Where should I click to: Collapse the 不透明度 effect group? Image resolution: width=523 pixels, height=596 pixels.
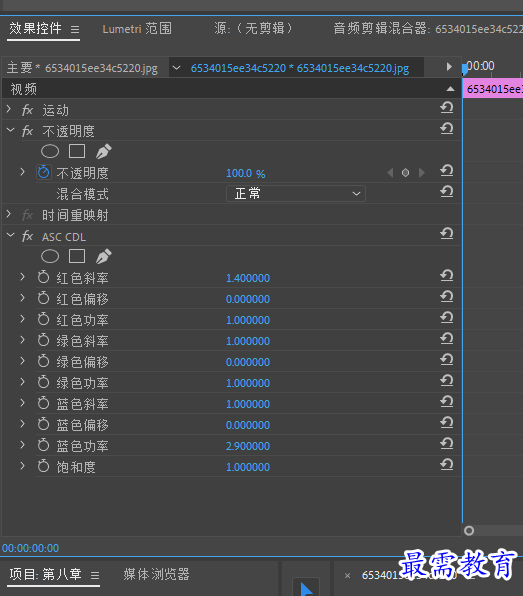click(x=10, y=130)
